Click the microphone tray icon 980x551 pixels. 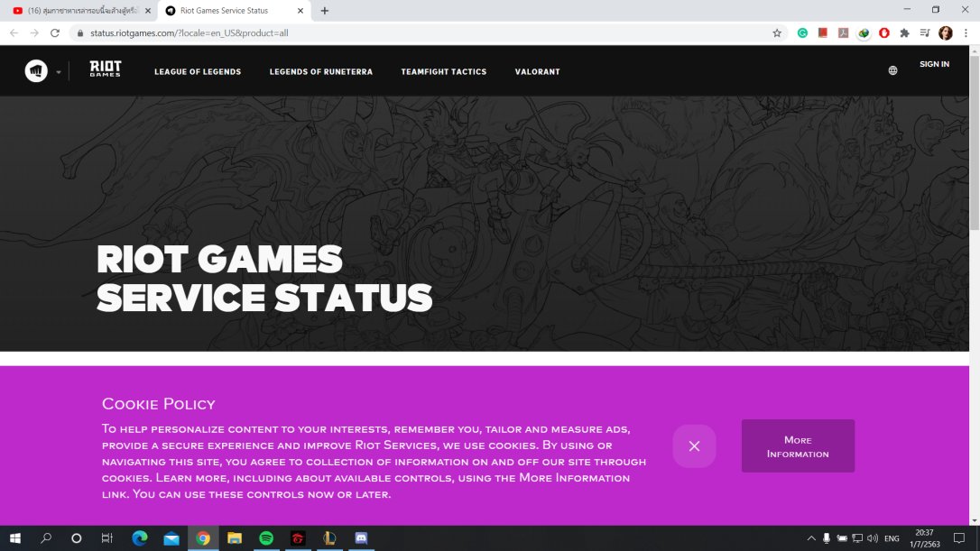(x=827, y=537)
